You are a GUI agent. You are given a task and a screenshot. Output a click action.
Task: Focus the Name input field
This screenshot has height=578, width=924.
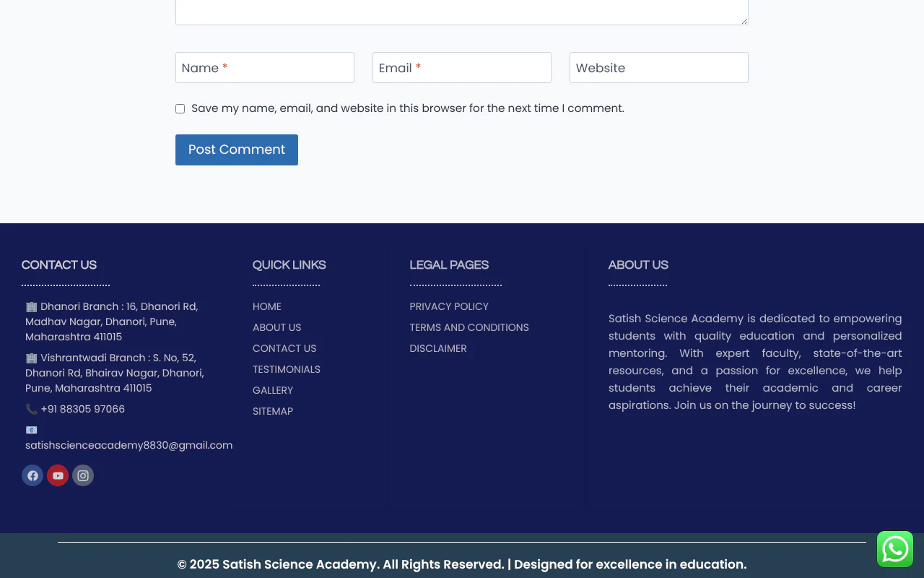(x=265, y=68)
